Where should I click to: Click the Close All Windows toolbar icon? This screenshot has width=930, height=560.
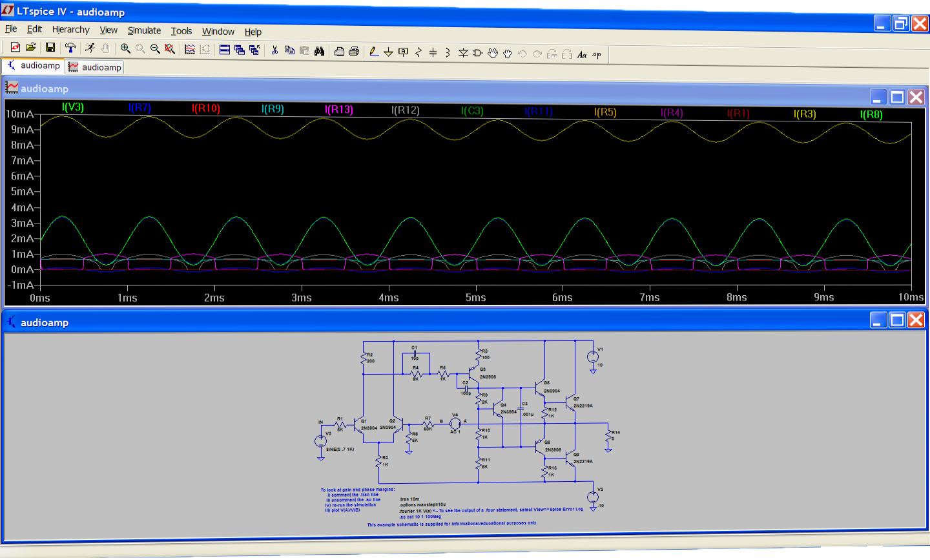tap(254, 50)
